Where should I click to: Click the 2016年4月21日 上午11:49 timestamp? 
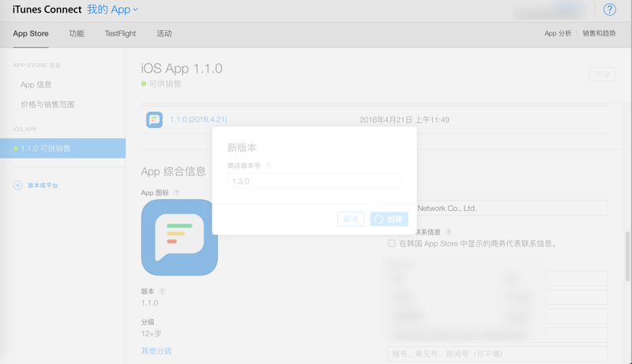click(404, 119)
